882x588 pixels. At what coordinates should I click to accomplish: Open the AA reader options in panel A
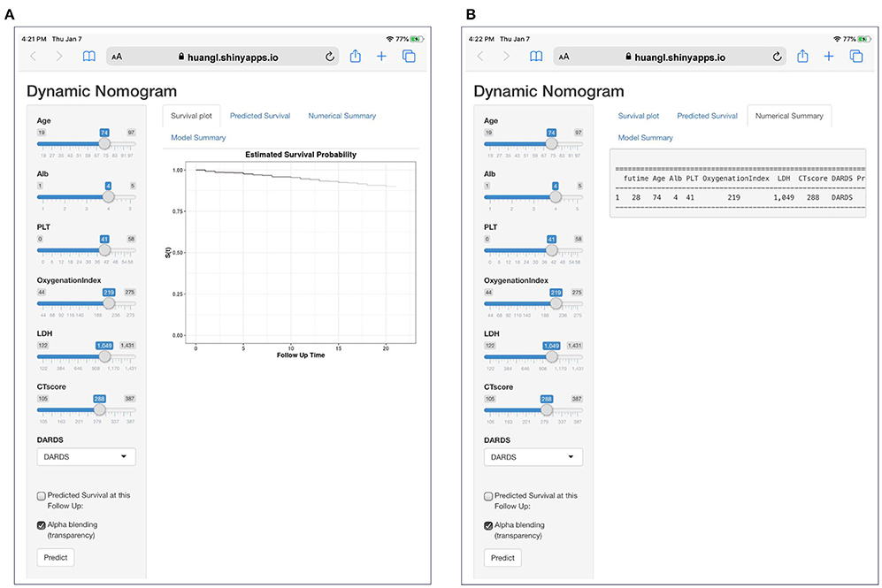117,57
